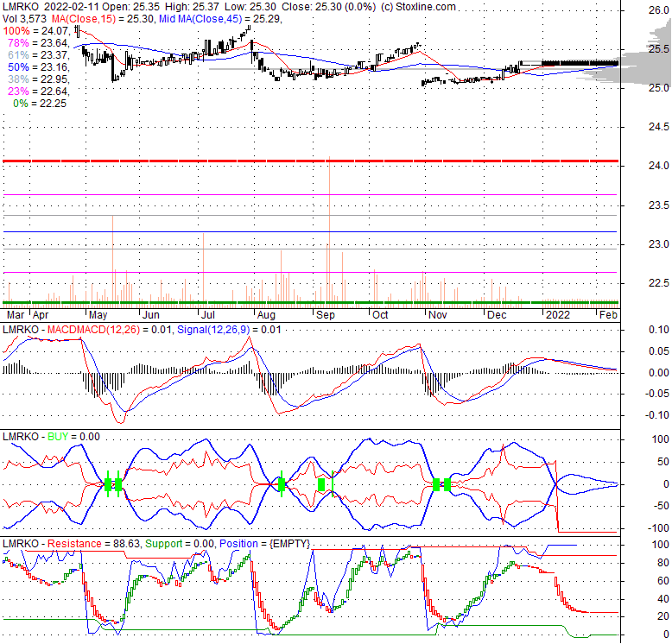Click the 61% = 23.37 Fibonacci label
672x644 pixels.
pyautogui.click(x=39, y=54)
